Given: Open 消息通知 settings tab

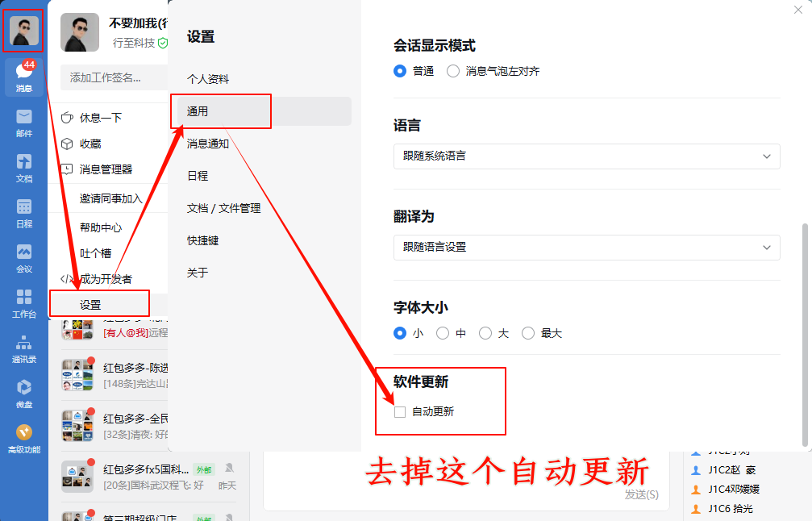Looking at the screenshot, I should [x=208, y=144].
